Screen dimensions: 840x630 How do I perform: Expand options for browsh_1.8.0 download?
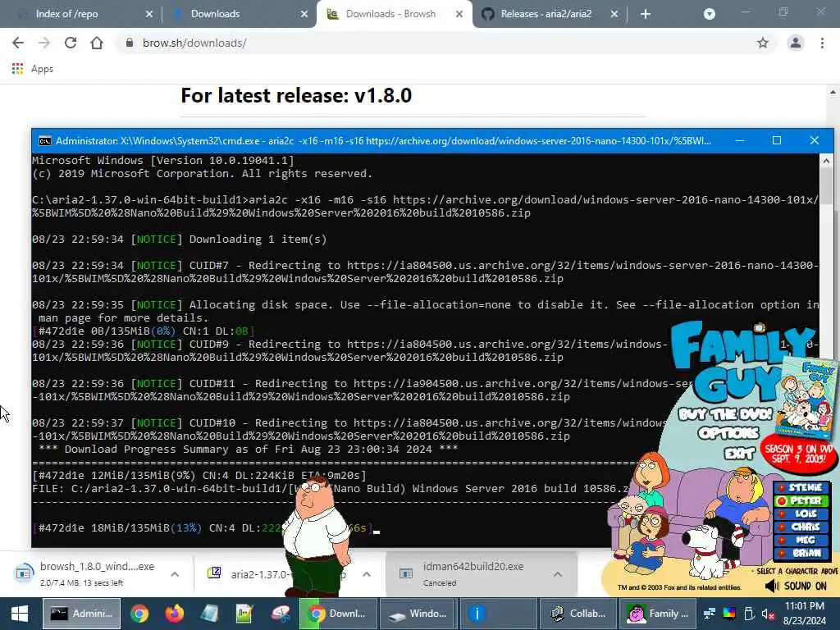[x=175, y=573]
